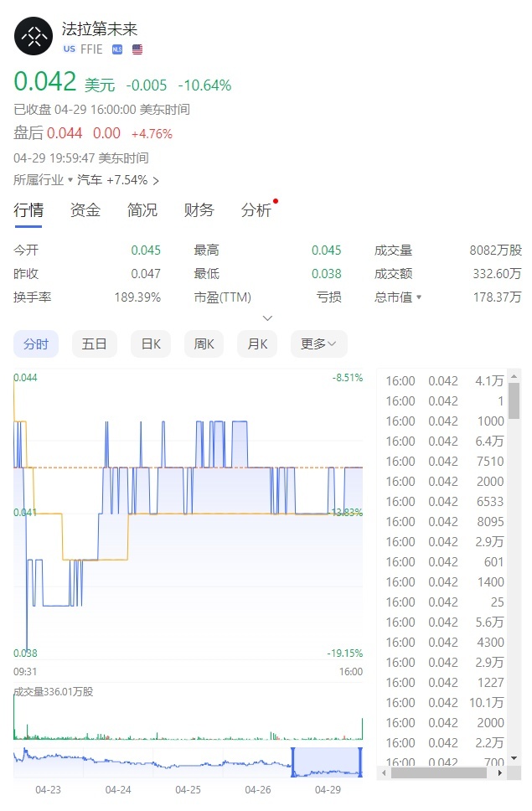532x811 pixels.
Task: Click the 成交额 332.60万 value
Action: [497, 274]
